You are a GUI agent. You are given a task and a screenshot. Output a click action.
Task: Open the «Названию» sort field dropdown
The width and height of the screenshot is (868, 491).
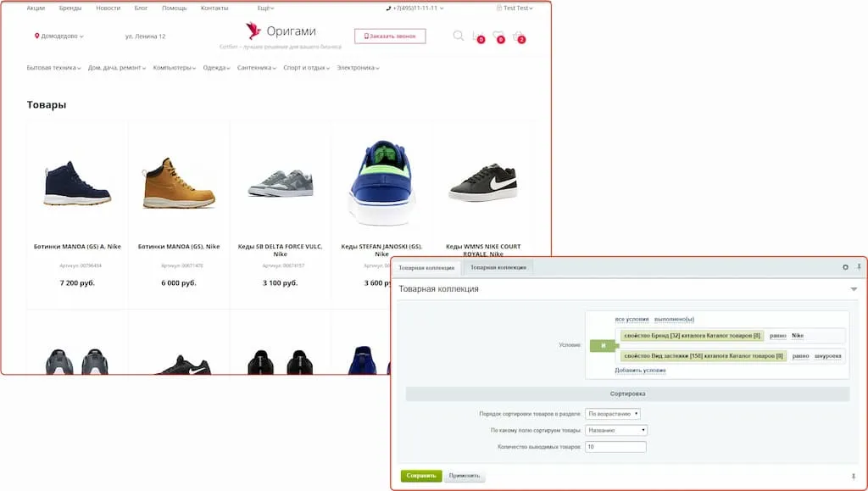[x=616, y=430]
